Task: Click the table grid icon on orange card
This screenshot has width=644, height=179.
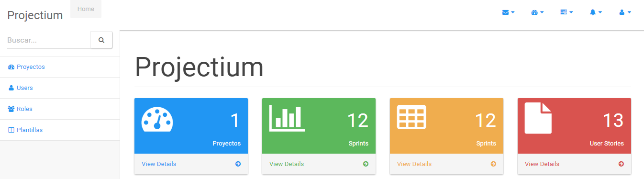Action: click(x=411, y=117)
